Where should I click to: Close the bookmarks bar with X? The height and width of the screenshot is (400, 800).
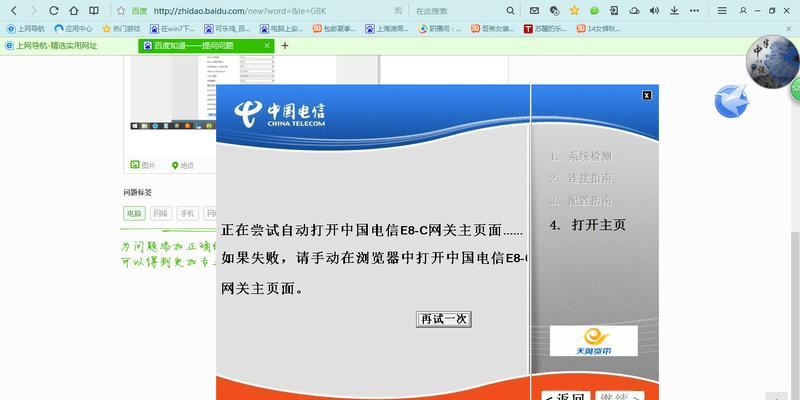789,29
